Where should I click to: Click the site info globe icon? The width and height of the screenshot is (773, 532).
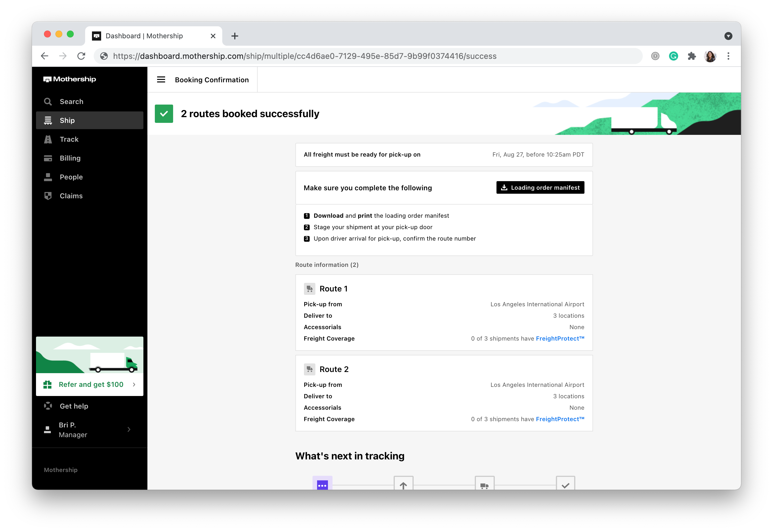tap(104, 56)
